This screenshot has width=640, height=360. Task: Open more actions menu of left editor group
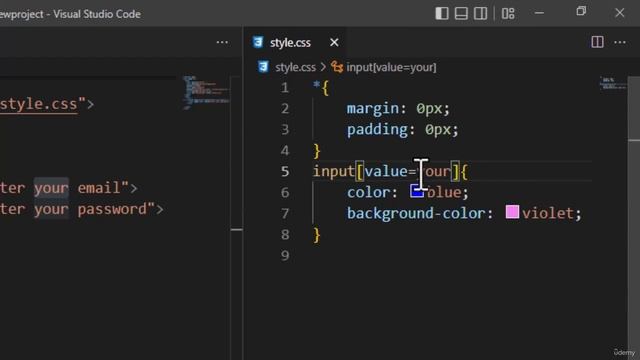222,42
